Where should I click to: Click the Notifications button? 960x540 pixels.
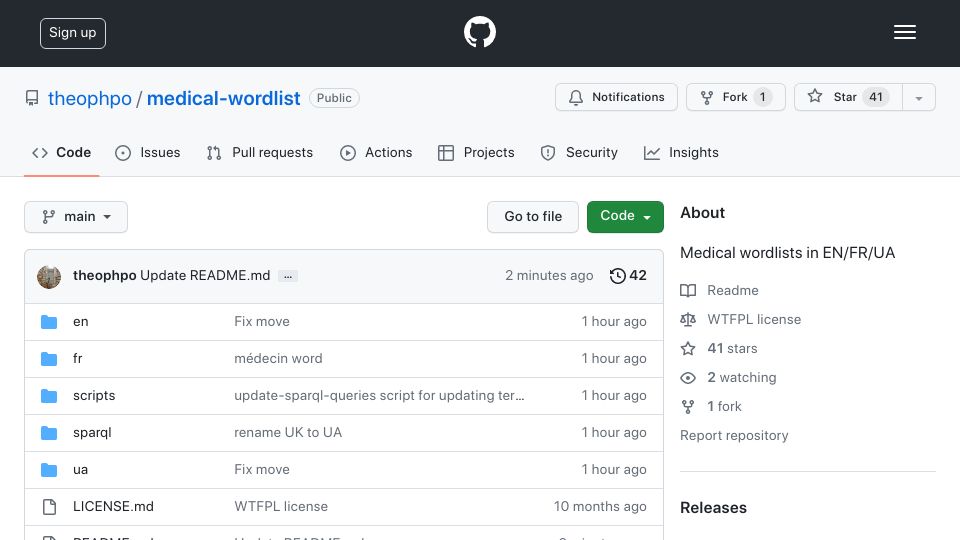[x=617, y=97]
